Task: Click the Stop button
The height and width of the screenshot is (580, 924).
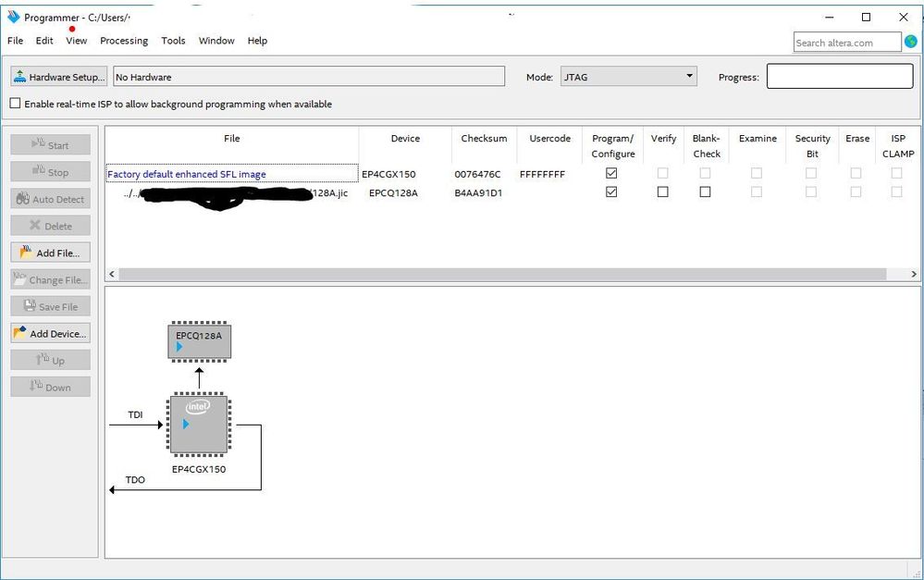Action: (50, 171)
